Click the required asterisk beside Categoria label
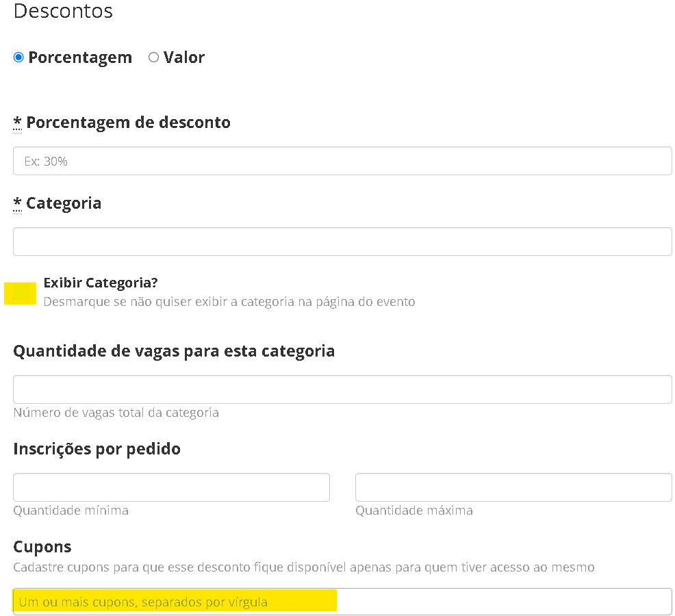The image size is (675, 616). pyautogui.click(x=18, y=203)
